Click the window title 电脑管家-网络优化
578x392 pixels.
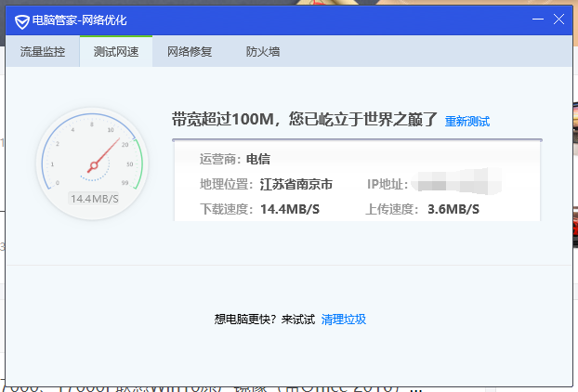(x=79, y=20)
